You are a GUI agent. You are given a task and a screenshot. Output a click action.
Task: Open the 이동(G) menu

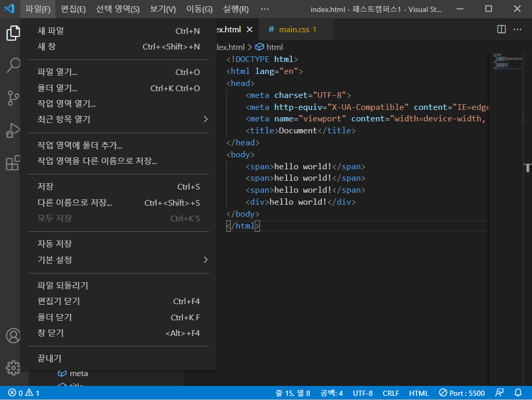click(x=199, y=9)
